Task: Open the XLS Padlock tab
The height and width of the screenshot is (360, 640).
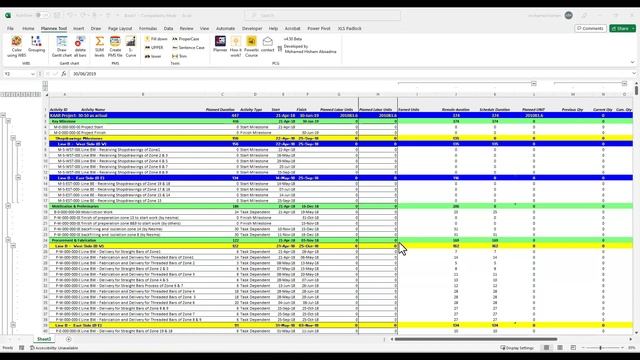Action: (350, 29)
